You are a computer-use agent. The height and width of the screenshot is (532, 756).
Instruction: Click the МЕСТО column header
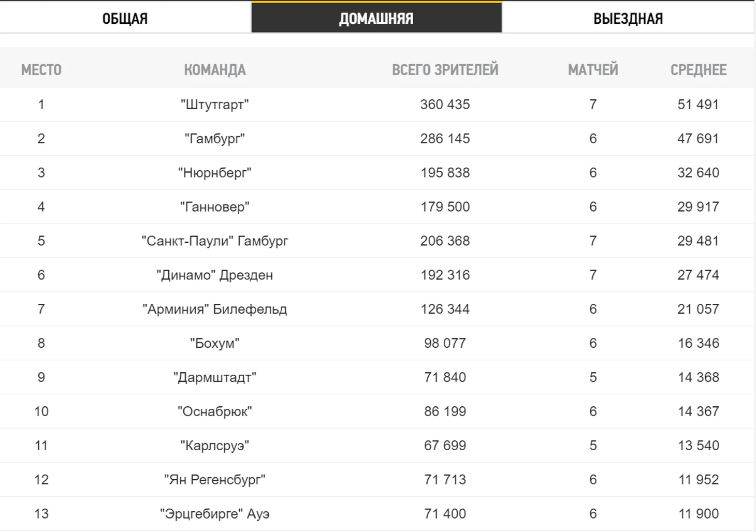point(41,70)
